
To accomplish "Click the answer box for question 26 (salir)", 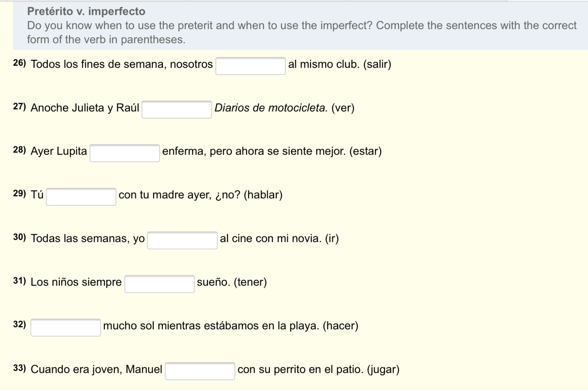I will (250, 66).
